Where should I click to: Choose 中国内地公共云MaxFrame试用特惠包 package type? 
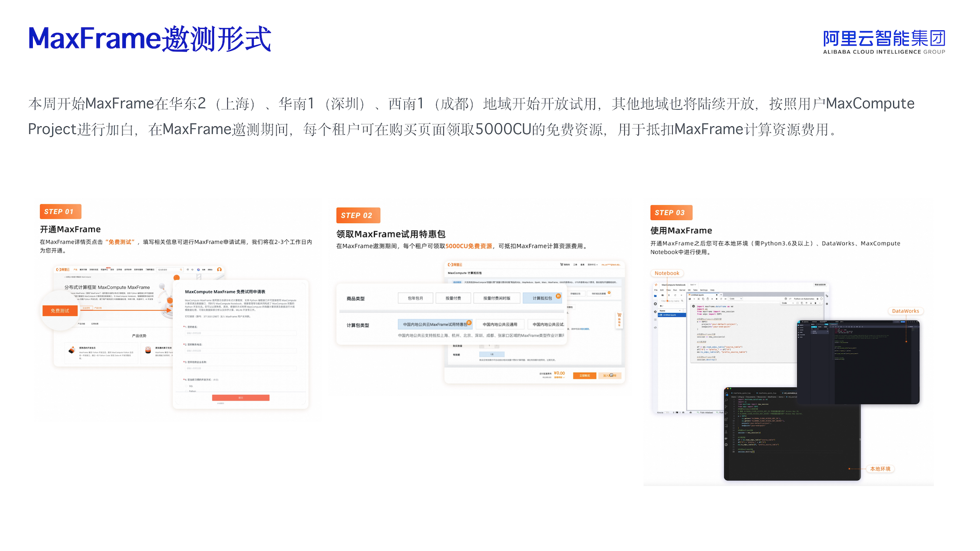(435, 324)
